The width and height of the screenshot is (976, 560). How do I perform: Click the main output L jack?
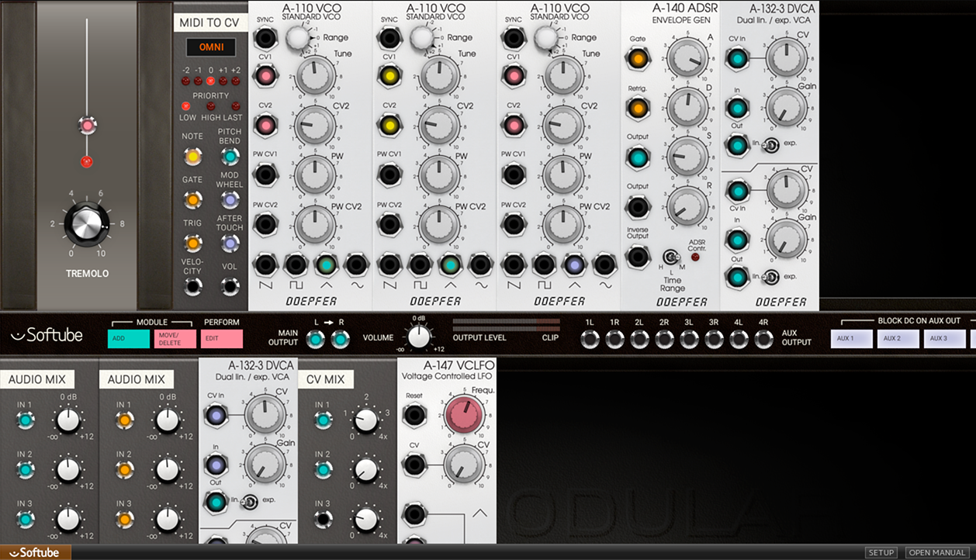pyautogui.click(x=315, y=339)
